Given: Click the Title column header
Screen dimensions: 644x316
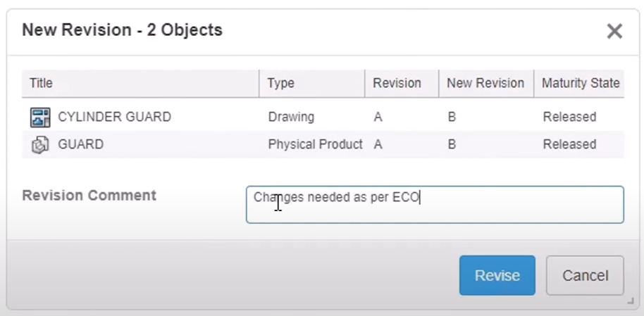Looking at the screenshot, I should click(x=41, y=83).
